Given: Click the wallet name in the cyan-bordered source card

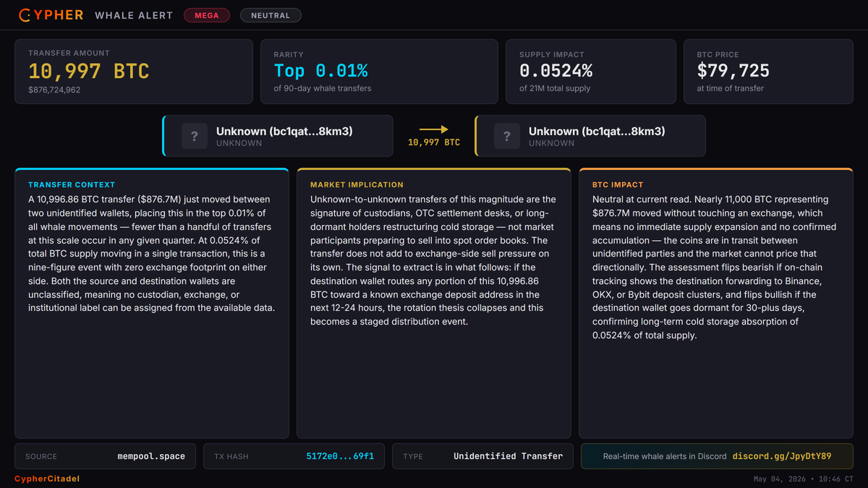Looking at the screenshot, I should coord(284,132).
